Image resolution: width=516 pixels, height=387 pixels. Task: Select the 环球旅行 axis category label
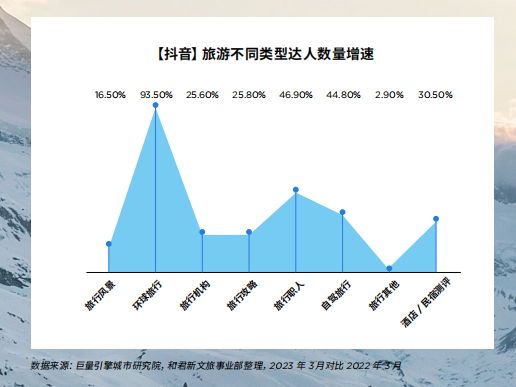(148, 295)
